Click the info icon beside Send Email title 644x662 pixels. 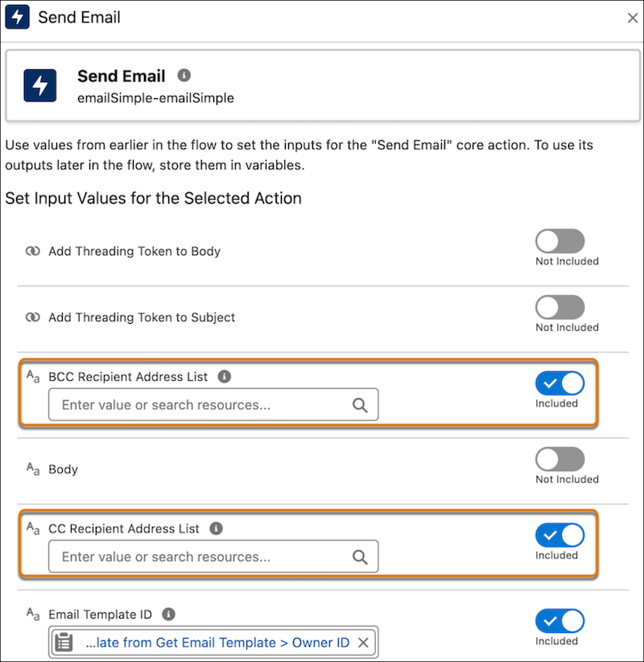click(x=184, y=76)
